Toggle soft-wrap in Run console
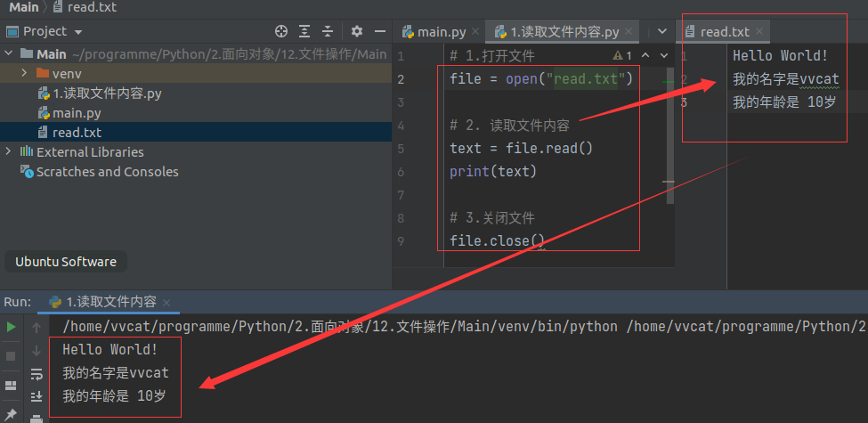868x423 pixels. (x=37, y=373)
